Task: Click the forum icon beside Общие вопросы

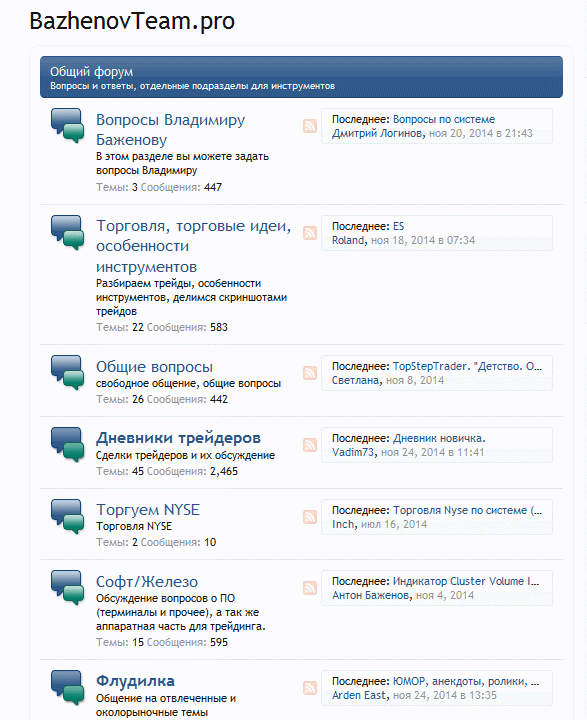Action: click(68, 372)
